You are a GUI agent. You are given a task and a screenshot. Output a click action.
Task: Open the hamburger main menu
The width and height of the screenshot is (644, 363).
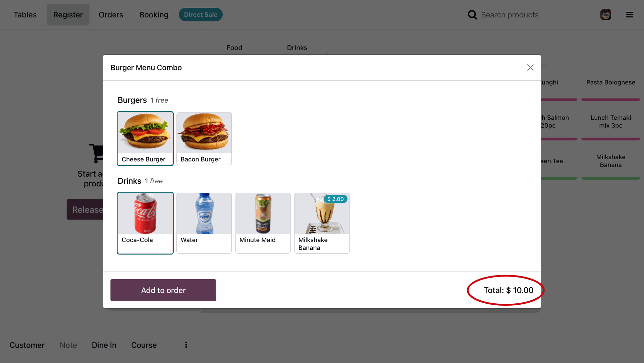pyautogui.click(x=629, y=15)
